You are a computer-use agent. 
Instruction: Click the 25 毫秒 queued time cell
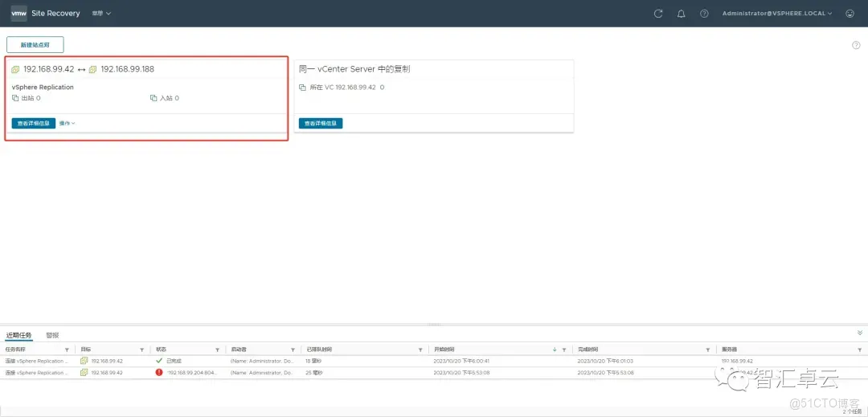tap(315, 373)
